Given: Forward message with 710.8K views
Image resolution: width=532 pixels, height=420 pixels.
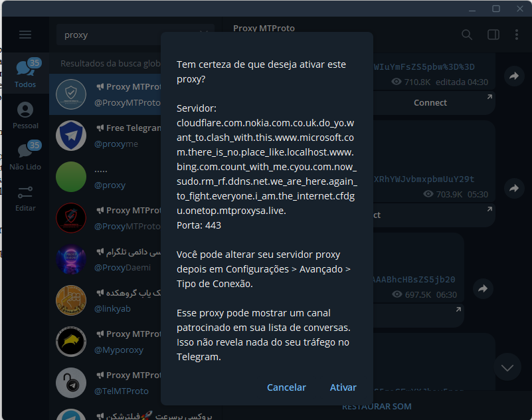Looking at the screenshot, I should tap(514, 76).
